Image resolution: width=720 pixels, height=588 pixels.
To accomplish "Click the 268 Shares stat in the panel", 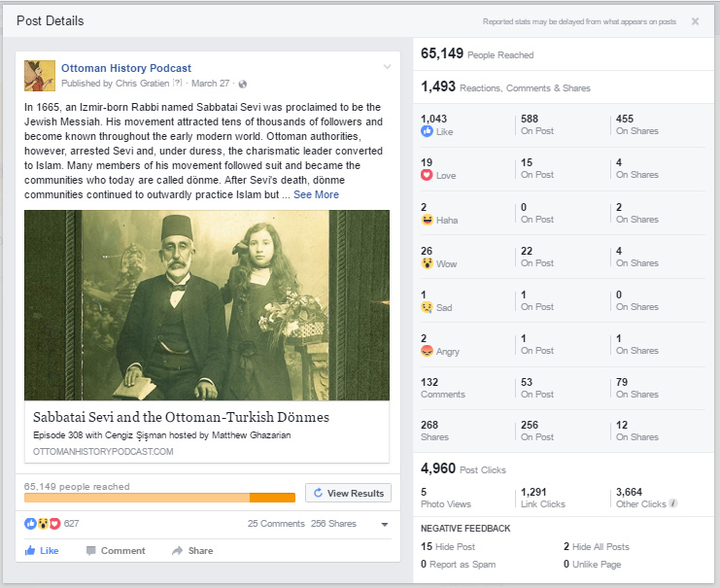I will click(x=434, y=431).
